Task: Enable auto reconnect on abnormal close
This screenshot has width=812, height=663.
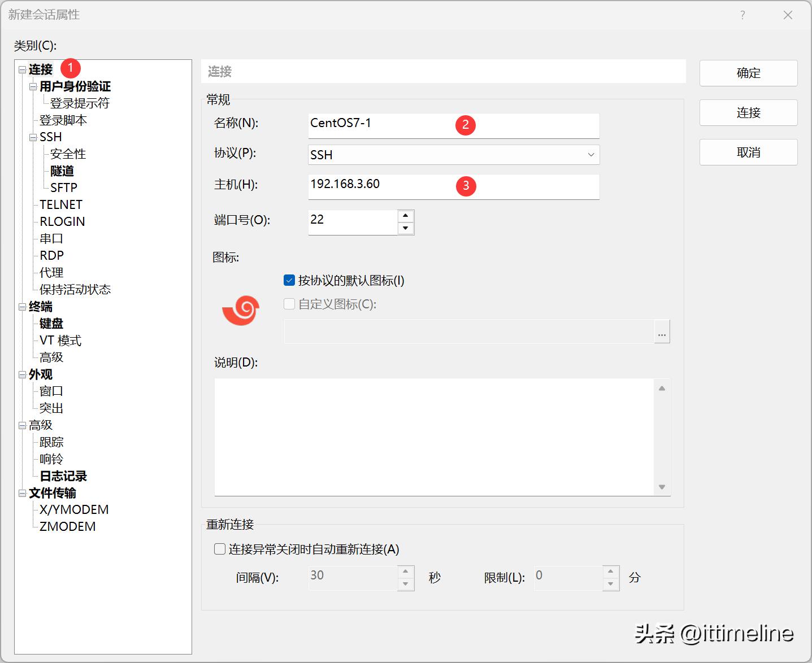Action: click(x=220, y=549)
